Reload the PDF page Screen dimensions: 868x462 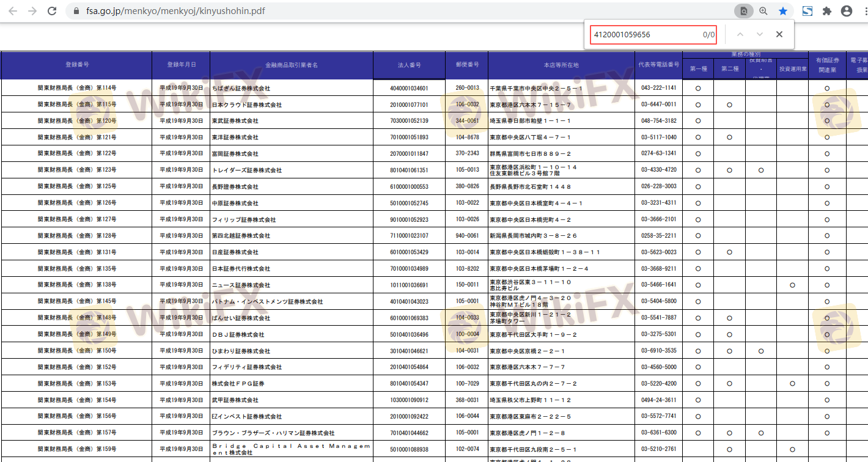[x=53, y=11]
